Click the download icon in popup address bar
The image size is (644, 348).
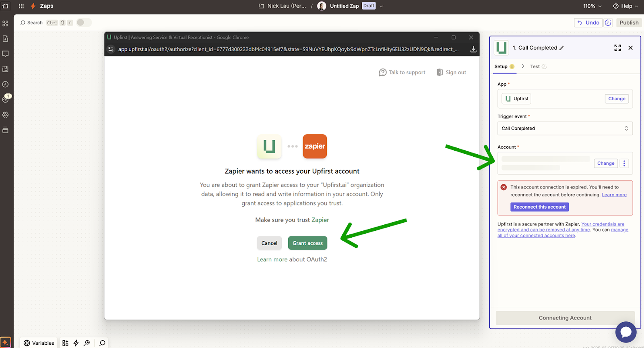click(473, 49)
